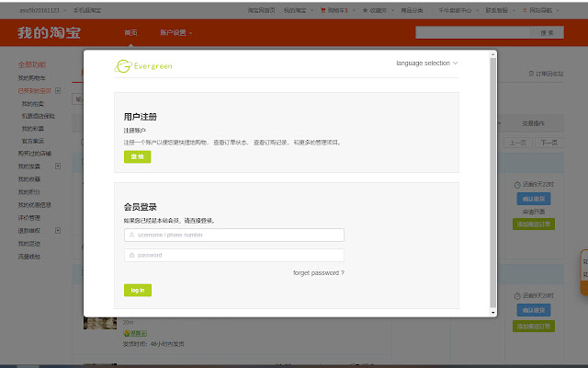This screenshot has height=368, width=588.
Task: Open 我的足迹 in the sidebar
Action: 29,244
